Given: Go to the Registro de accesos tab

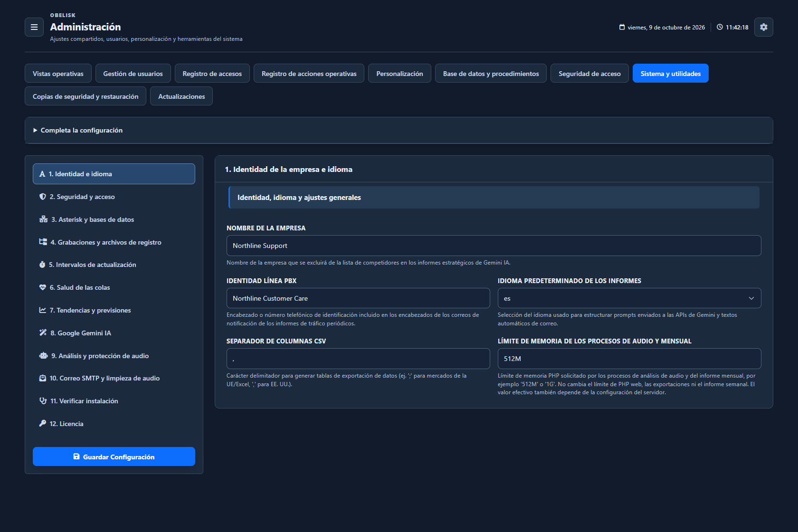Looking at the screenshot, I should [x=212, y=74].
